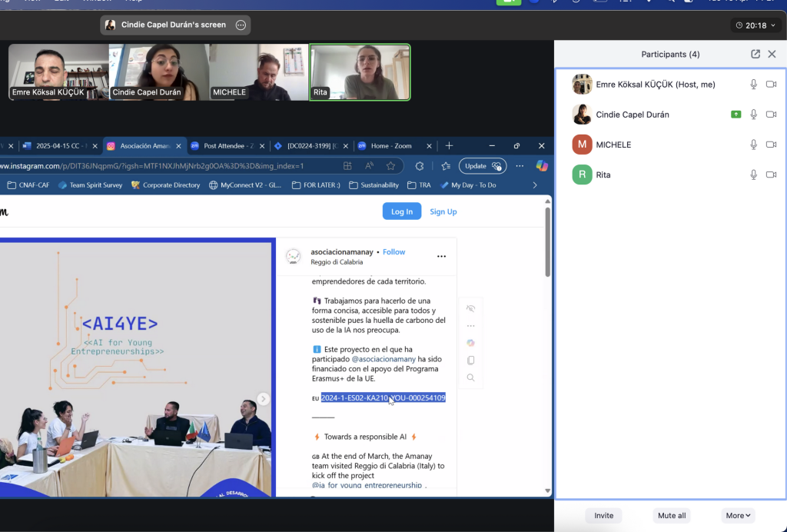Close the Post Attendee tab
Viewport: 787px width, 532px height.
(x=261, y=146)
